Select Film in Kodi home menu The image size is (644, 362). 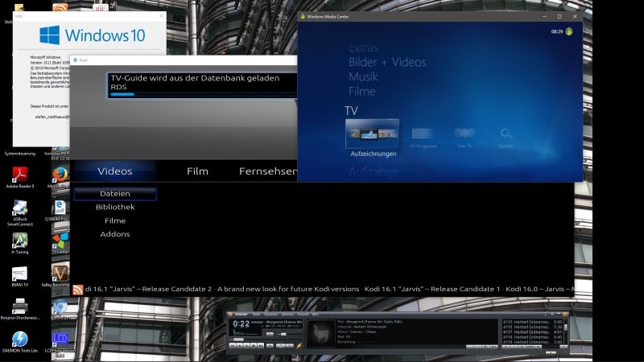click(x=197, y=171)
